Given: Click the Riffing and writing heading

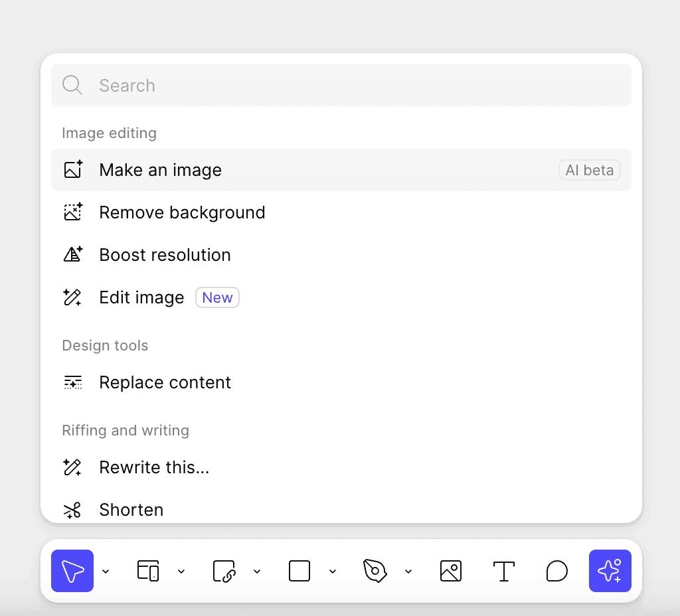Looking at the screenshot, I should tap(126, 430).
